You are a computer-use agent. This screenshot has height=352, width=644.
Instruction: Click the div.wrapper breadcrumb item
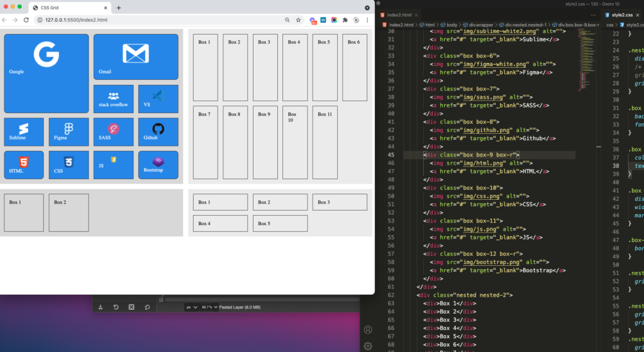[479, 25]
